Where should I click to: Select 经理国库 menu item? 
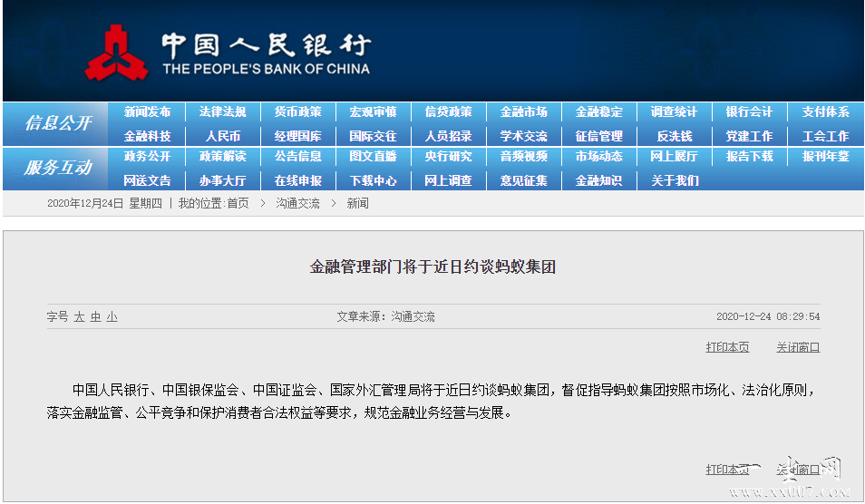[298, 136]
